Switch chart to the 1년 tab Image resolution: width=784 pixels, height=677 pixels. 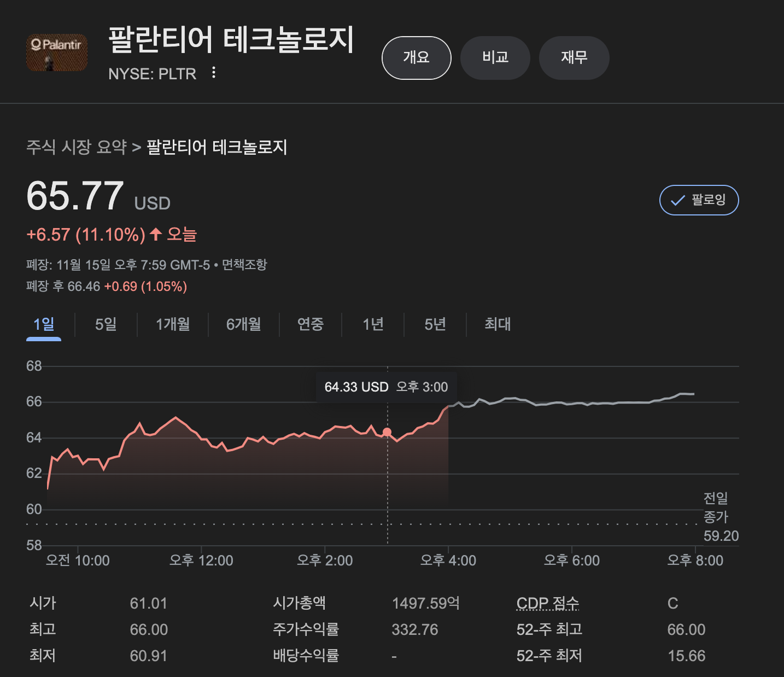373,324
